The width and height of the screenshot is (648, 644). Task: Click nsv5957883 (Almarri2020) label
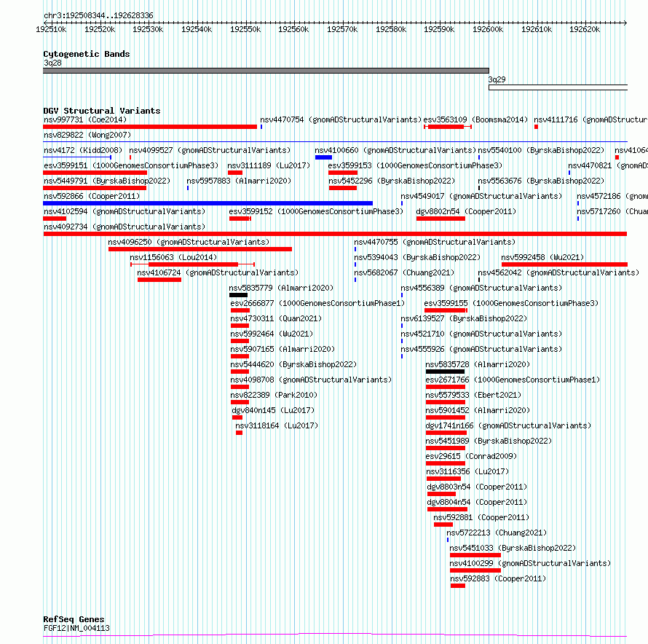[239, 181]
